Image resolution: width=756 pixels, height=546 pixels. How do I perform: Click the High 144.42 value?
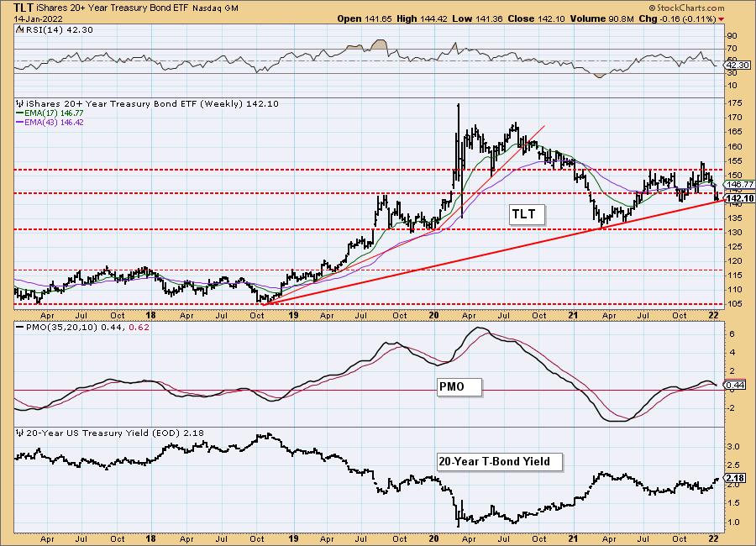tap(423, 18)
